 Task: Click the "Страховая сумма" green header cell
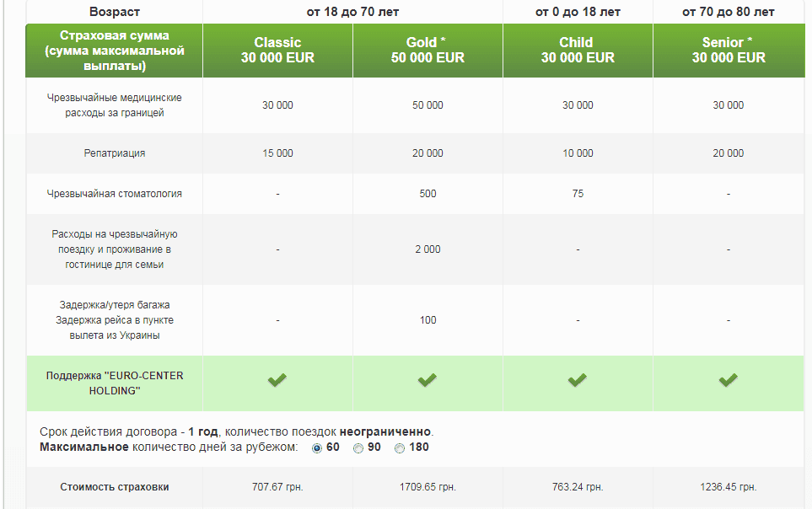[115, 50]
